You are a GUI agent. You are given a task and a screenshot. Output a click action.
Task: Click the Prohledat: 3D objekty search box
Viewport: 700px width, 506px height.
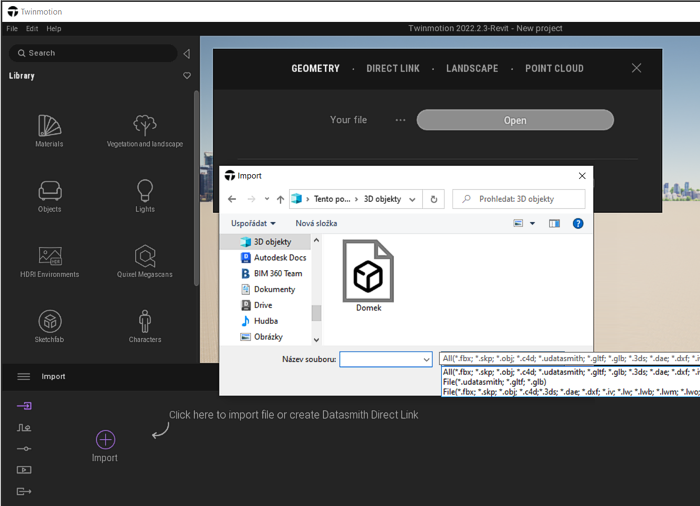click(x=518, y=199)
